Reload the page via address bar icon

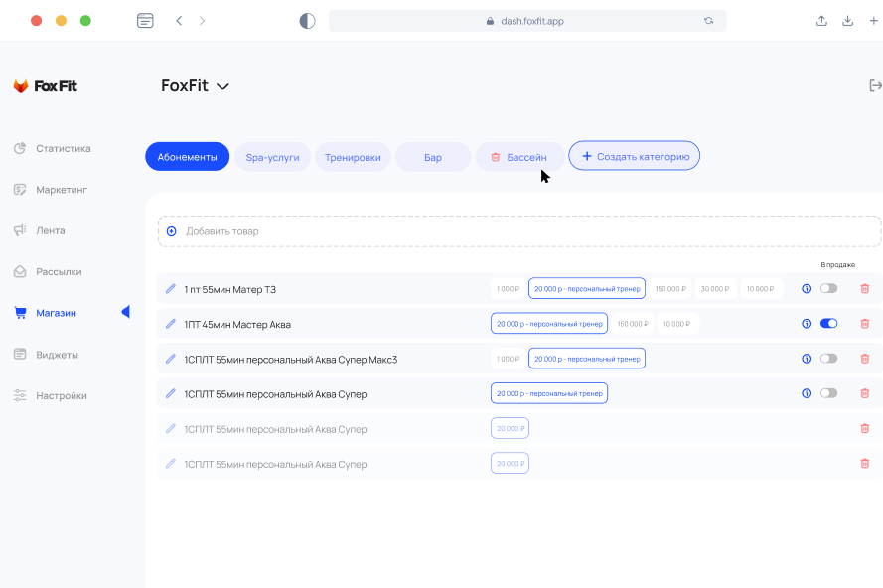tap(708, 21)
